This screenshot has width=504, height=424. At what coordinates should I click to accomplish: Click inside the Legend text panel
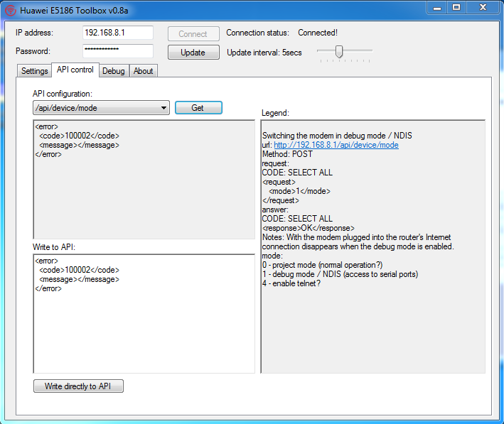tap(373, 246)
